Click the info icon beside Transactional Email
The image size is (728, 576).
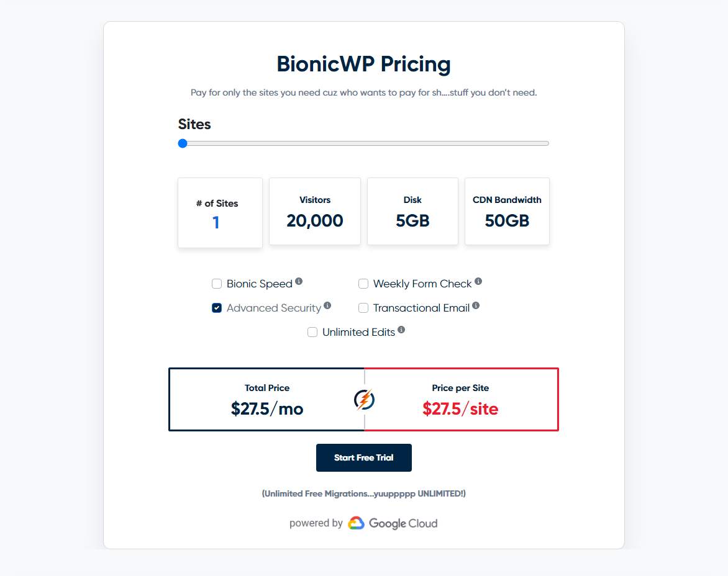coord(476,305)
